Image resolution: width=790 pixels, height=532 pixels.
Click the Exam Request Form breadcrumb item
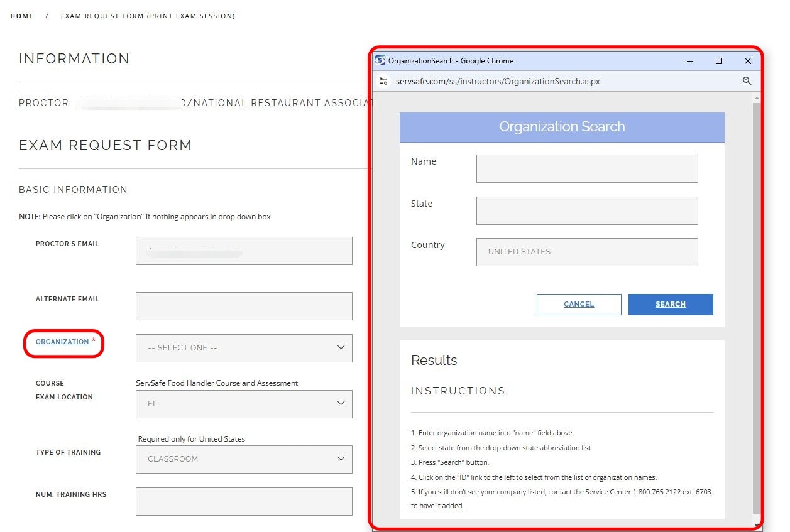(x=148, y=16)
